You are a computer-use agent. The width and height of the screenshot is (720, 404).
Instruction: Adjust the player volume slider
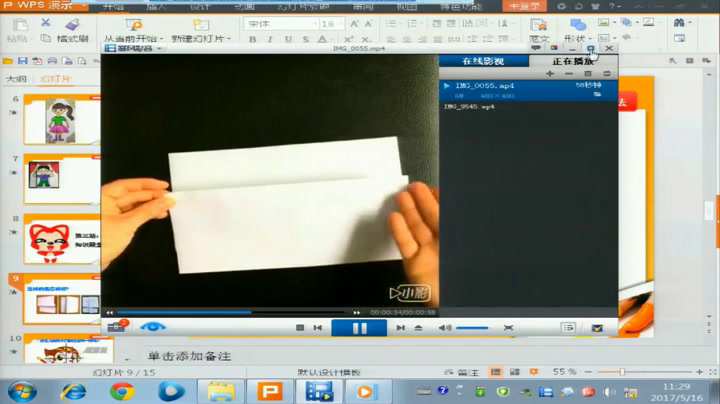pyautogui.click(x=472, y=327)
